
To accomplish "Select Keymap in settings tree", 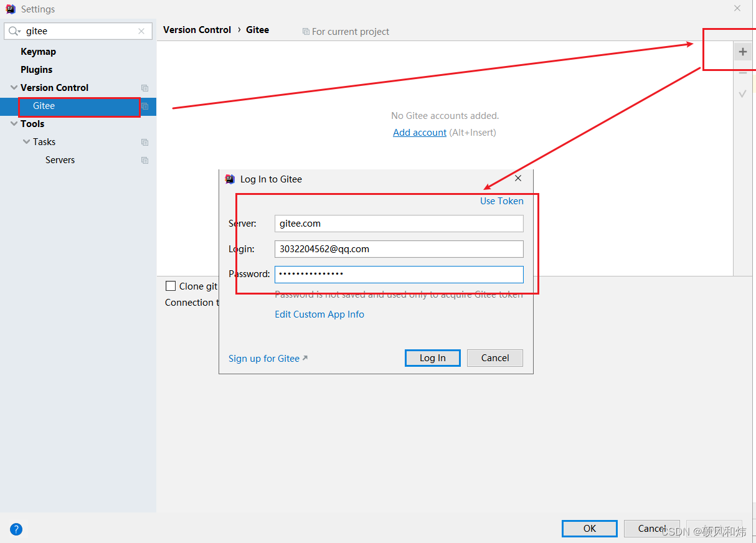I will (38, 52).
